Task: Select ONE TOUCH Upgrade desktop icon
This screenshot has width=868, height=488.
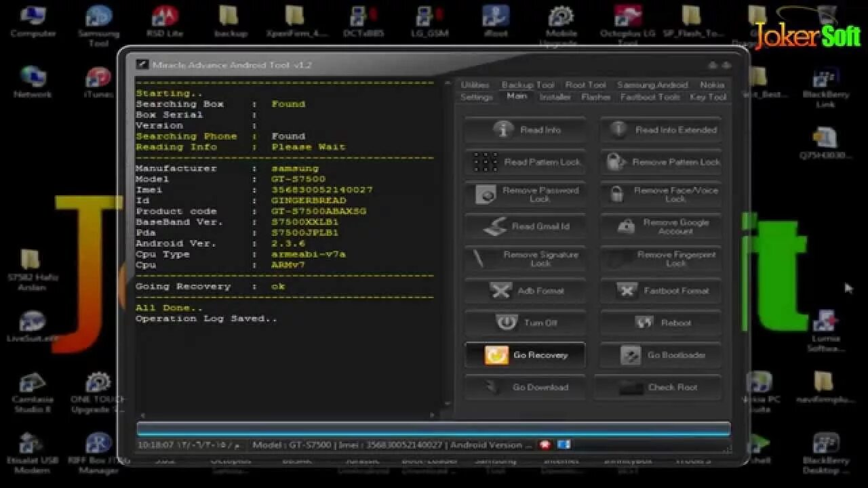Action: [x=98, y=392]
